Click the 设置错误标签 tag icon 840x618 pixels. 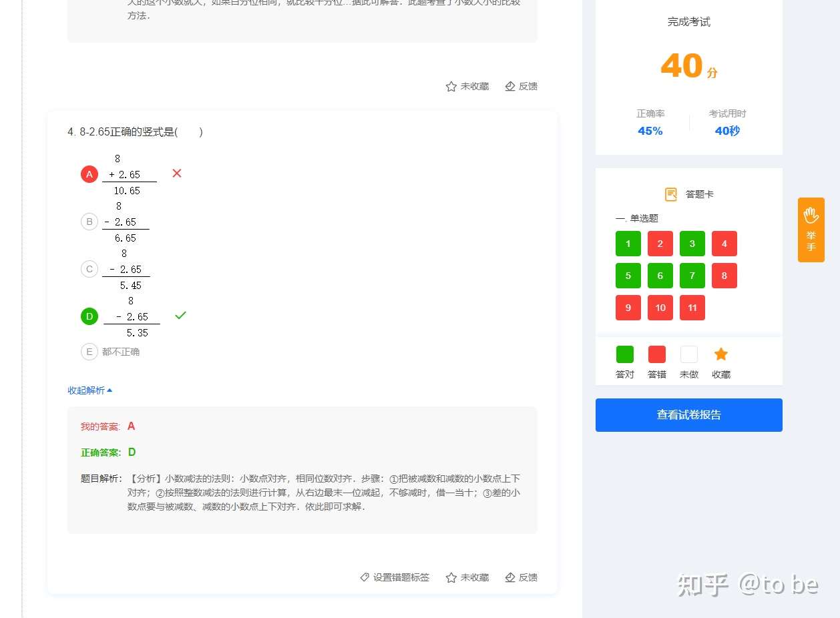pos(365,577)
